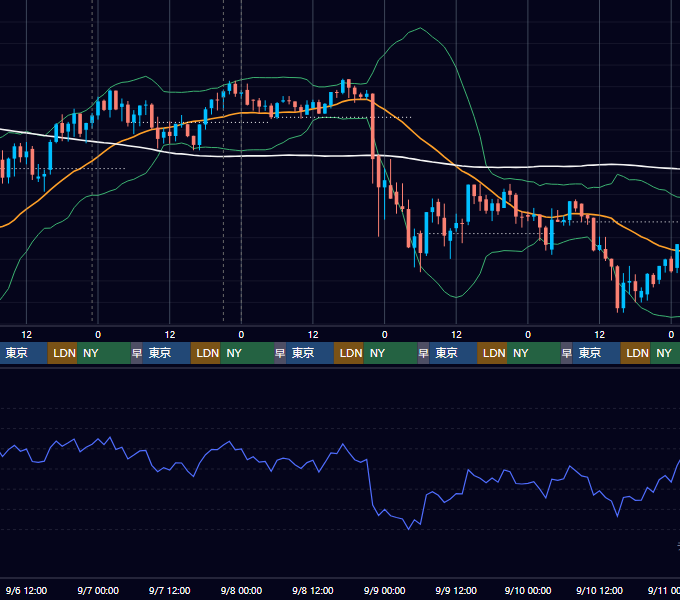Click the 9/6 12:00 date label
The image size is (680, 600).
point(26,590)
